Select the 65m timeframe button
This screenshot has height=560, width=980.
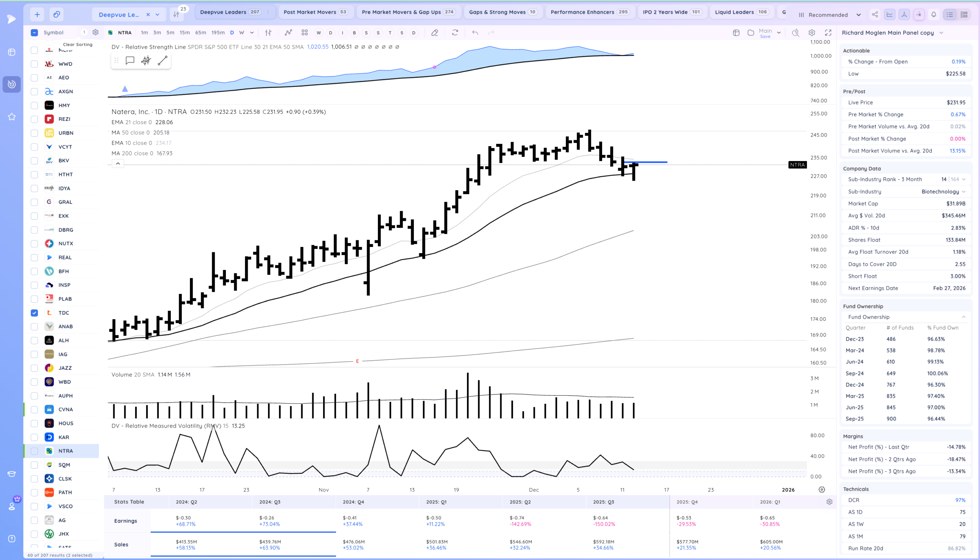tap(200, 33)
